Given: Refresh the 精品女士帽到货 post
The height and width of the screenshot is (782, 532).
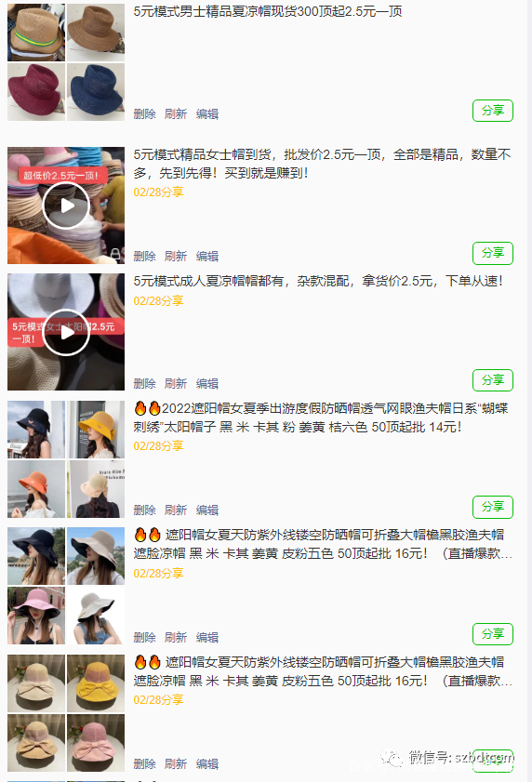Looking at the screenshot, I should pyautogui.click(x=176, y=257).
